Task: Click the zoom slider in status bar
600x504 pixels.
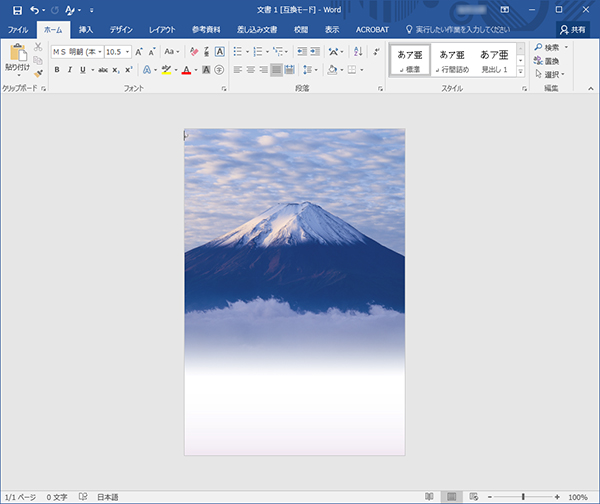Action: [x=523, y=496]
